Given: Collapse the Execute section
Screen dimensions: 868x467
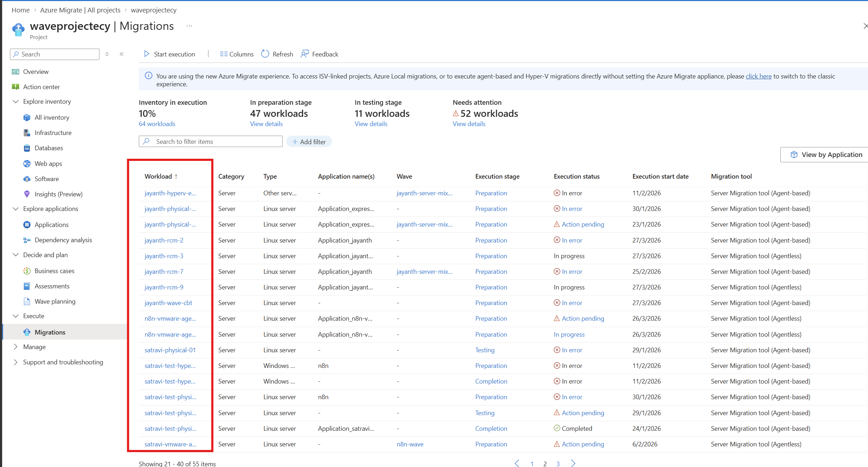Looking at the screenshot, I should (16, 316).
